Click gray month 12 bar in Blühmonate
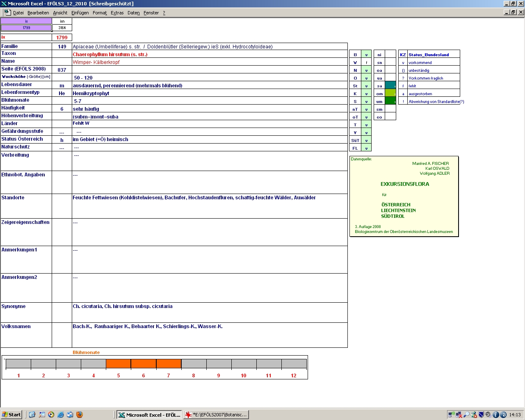Image resolution: width=525 pixels, height=420 pixels. click(294, 363)
